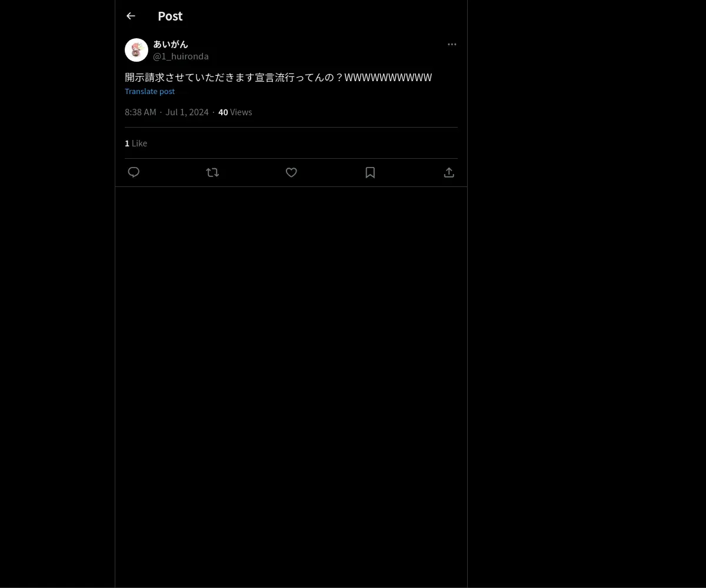Open the display name あいがん

[171, 44]
